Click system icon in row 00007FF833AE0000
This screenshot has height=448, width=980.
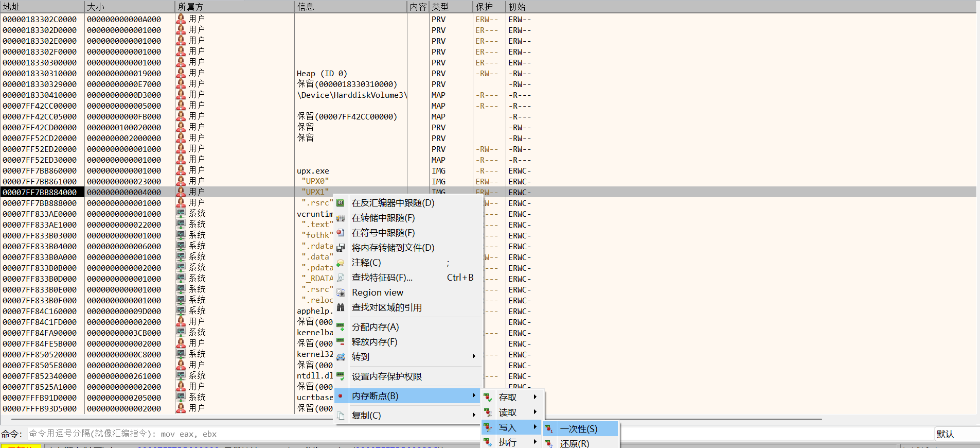tap(181, 214)
